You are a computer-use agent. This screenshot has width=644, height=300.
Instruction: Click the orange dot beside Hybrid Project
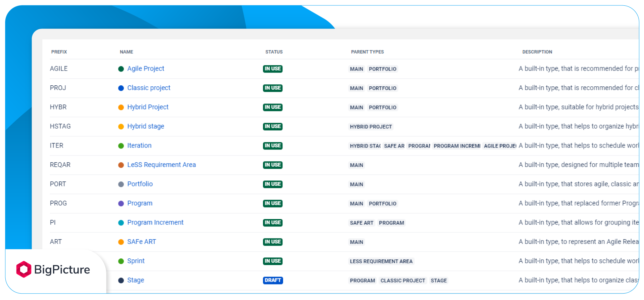tap(121, 107)
